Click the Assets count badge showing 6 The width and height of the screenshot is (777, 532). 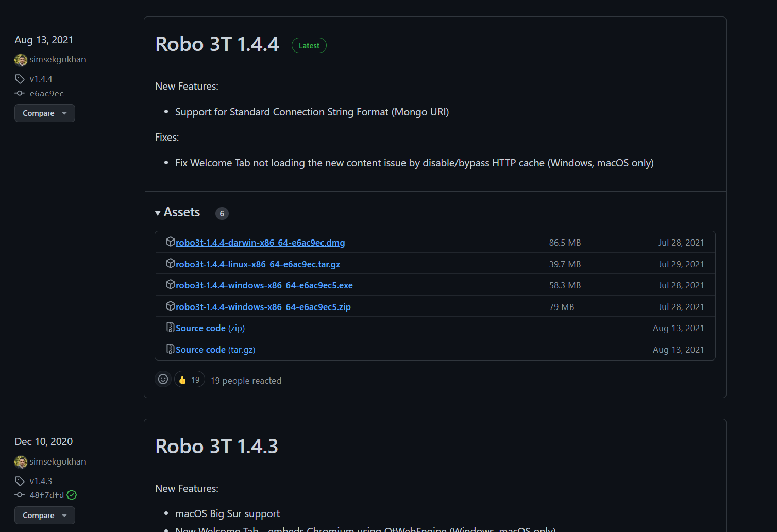tap(222, 213)
